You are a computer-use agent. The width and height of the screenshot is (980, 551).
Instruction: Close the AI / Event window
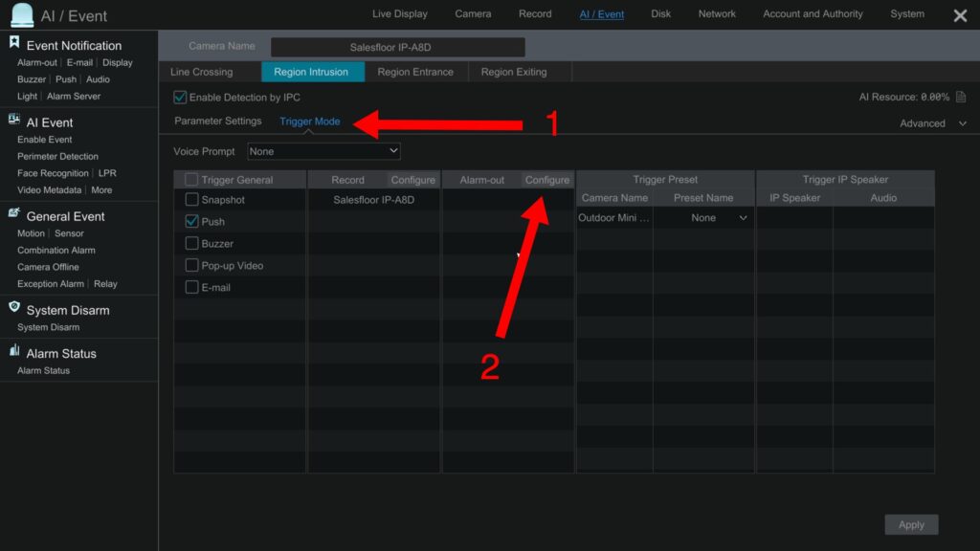[960, 15]
